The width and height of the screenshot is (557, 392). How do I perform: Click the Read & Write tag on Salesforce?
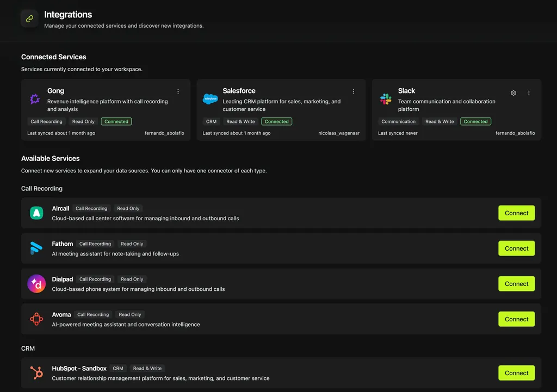point(240,122)
